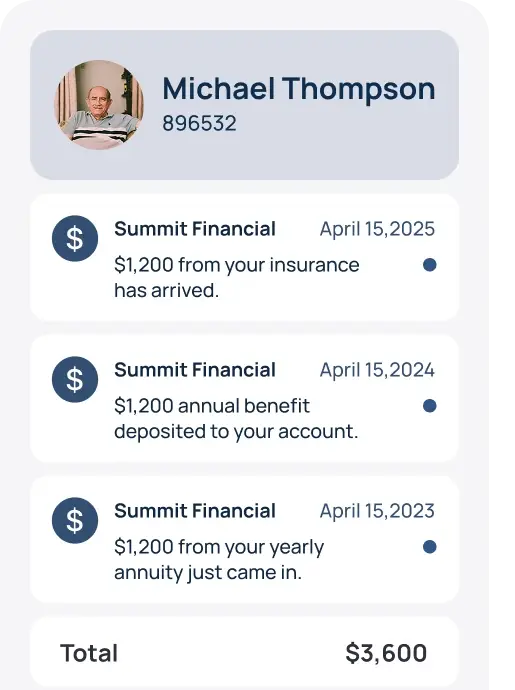Toggle unread dot on annual benefit notification

430,406
